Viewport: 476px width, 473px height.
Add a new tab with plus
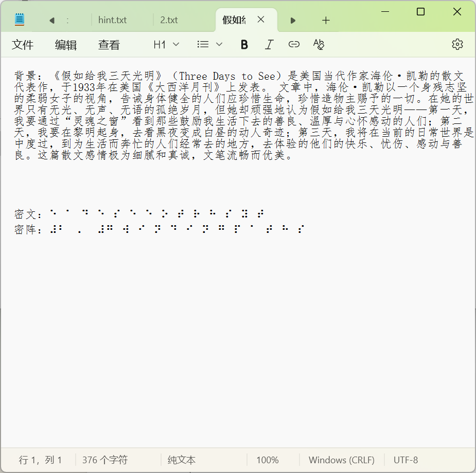325,20
